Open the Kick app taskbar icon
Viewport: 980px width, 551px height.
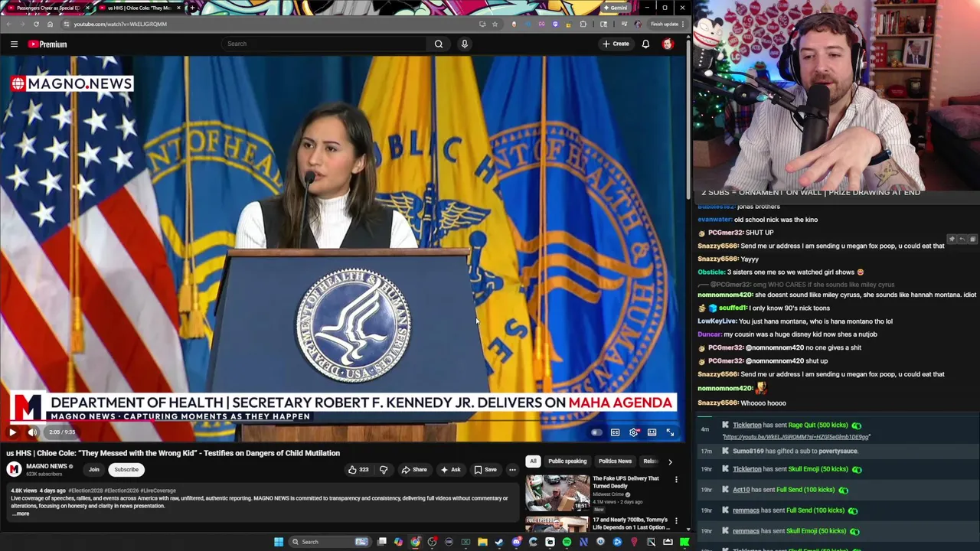(684, 542)
